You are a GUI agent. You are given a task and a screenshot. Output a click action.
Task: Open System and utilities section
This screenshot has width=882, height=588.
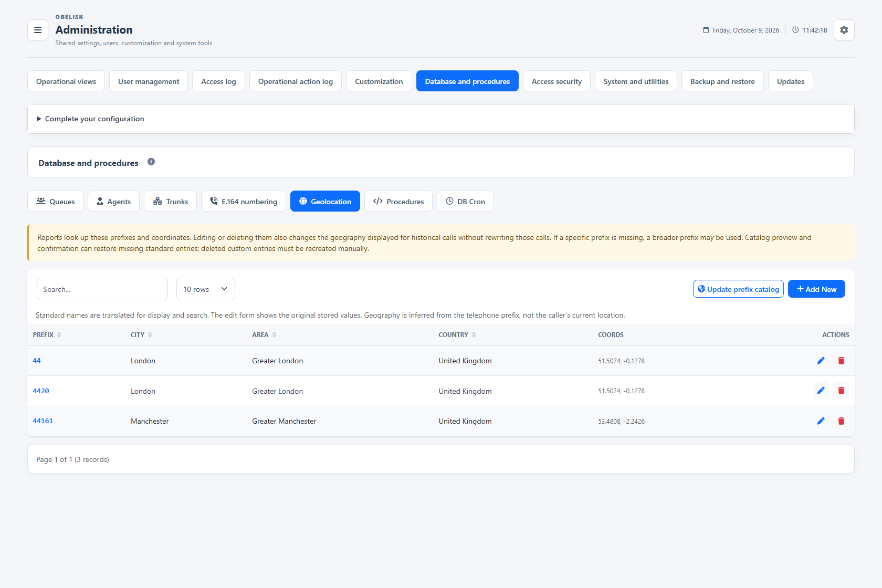point(636,81)
